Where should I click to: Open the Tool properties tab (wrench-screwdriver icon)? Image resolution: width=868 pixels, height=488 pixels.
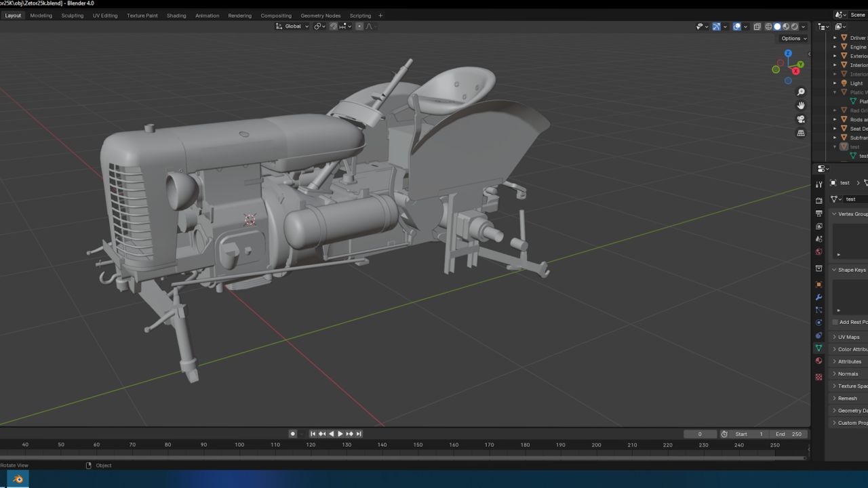click(819, 184)
